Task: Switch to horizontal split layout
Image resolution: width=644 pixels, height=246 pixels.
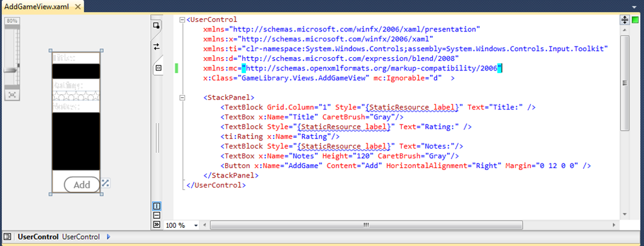Action: (x=157, y=215)
